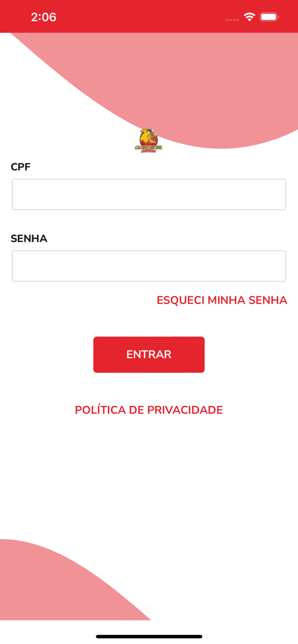The image size is (298, 644).
Task: Click inside the empty CPF box
Action: [x=149, y=194]
